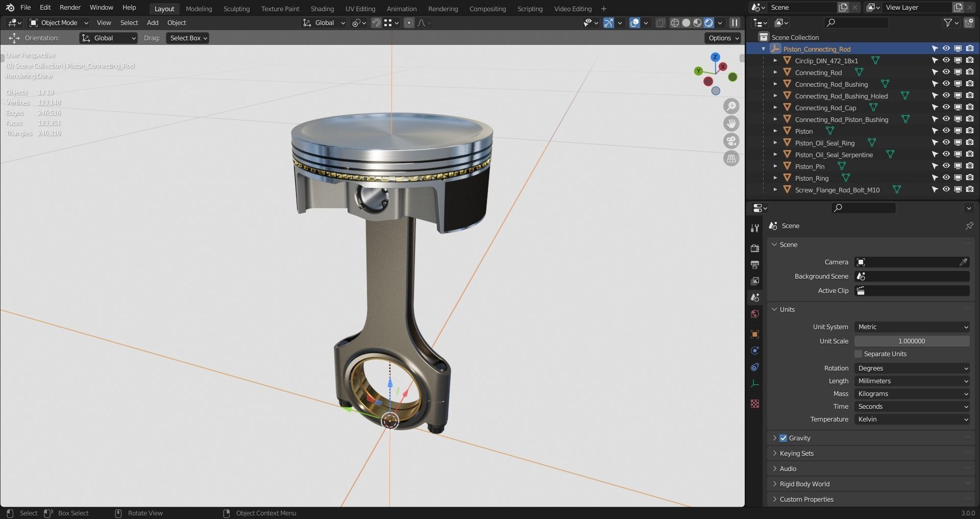
Task: Switch perspective/orthographic grid gizmo
Action: [731, 159]
